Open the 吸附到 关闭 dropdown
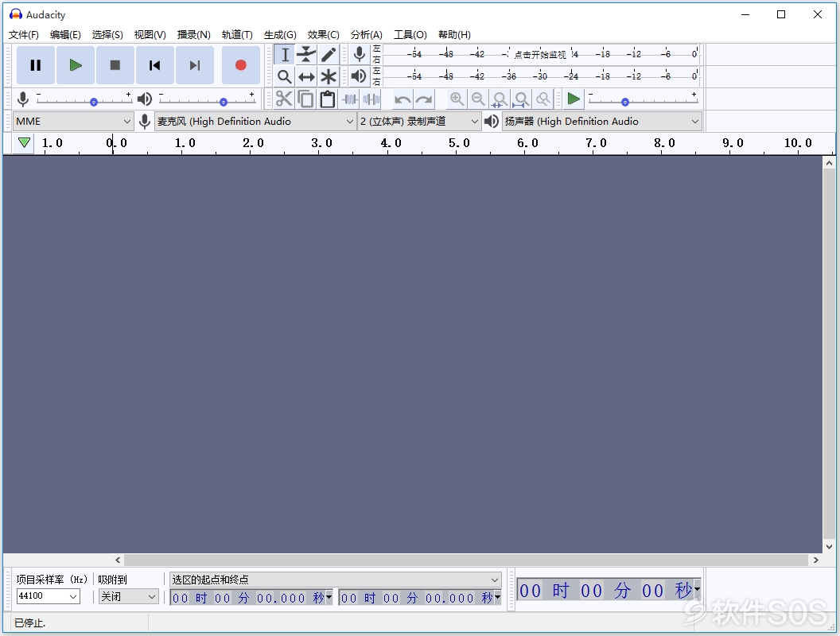This screenshot has height=636, width=840. coord(129,595)
